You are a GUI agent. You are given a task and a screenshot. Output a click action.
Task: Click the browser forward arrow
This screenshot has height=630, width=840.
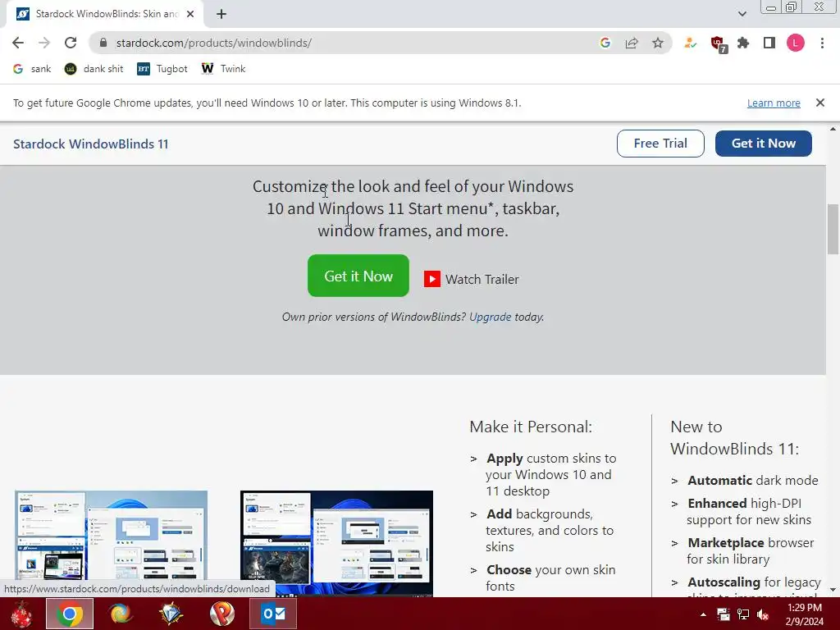[x=44, y=43]
